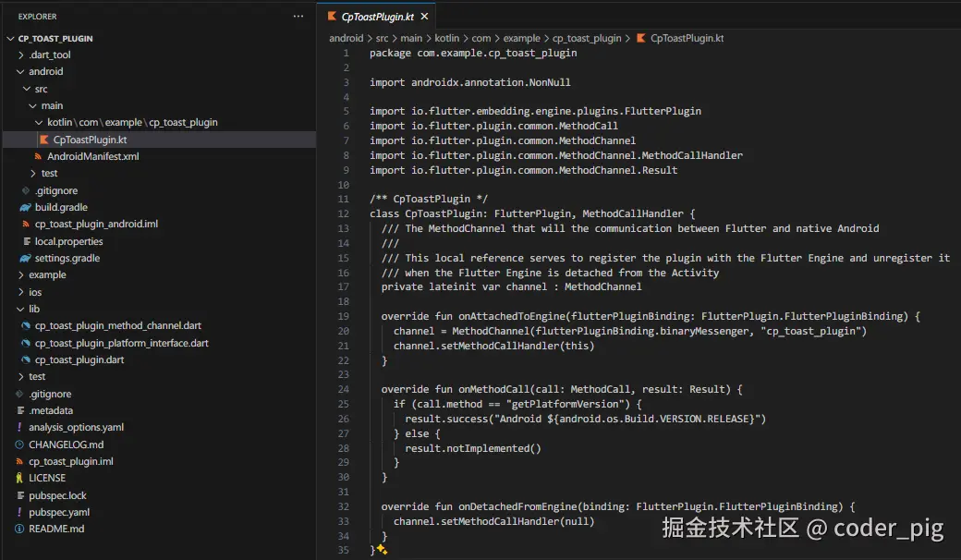
Task: Select the CpToastPlugin.kt editor tab
Action: coord(378,17)
